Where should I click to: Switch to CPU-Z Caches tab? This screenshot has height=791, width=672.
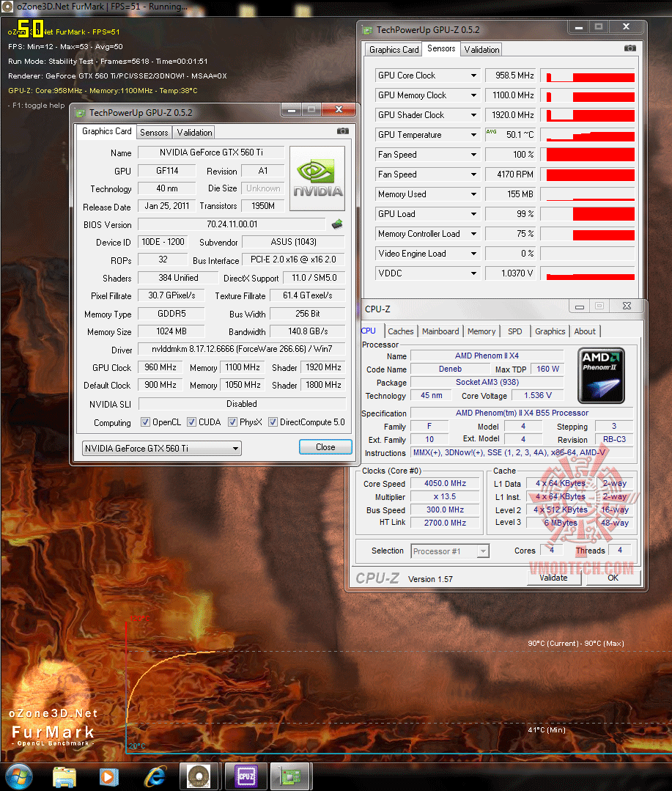click(x=401, y=331)
